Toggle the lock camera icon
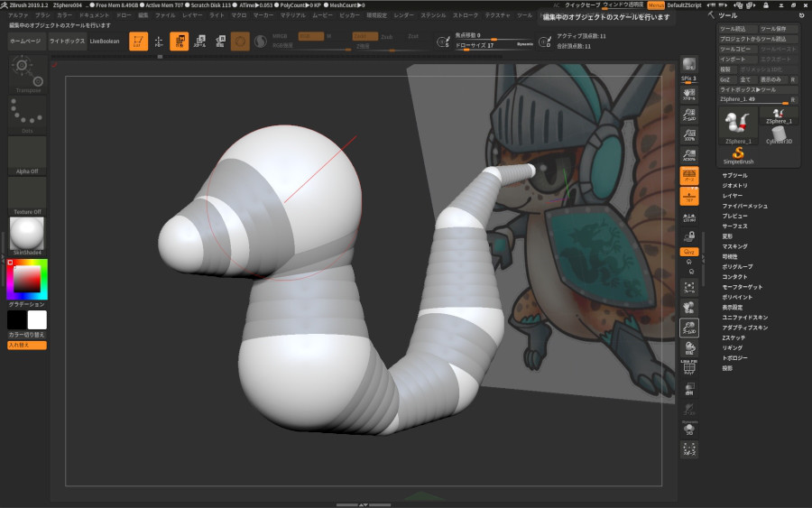This screenshot has width=812, height=508. [689, 237]
